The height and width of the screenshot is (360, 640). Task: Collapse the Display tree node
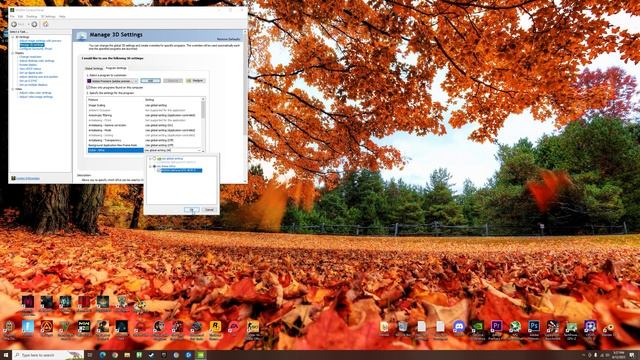pos(13,53)
